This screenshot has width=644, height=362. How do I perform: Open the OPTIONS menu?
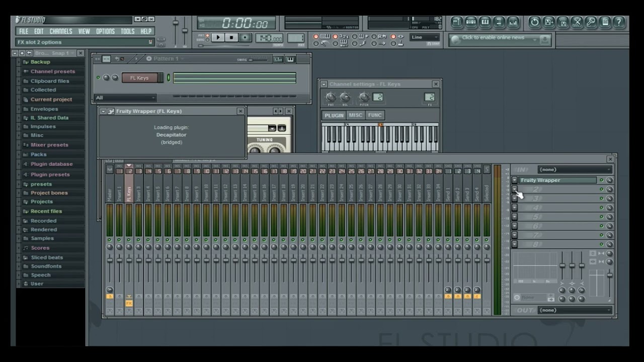click(105, 31)
